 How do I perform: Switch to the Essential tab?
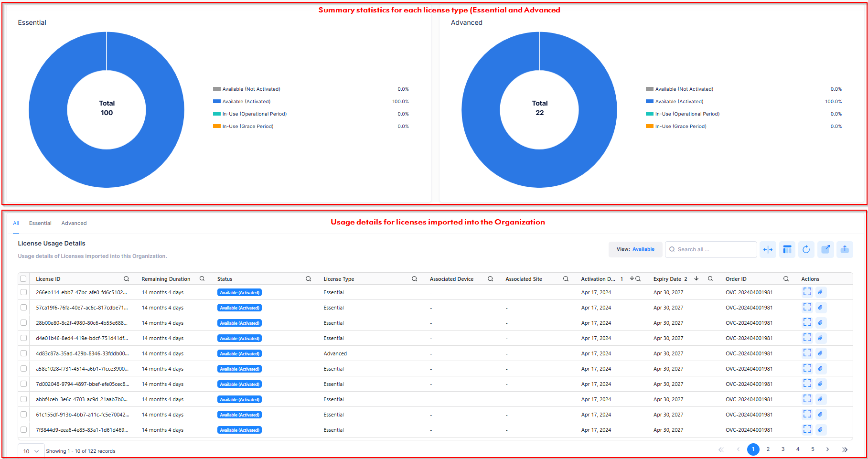(40, 223)
